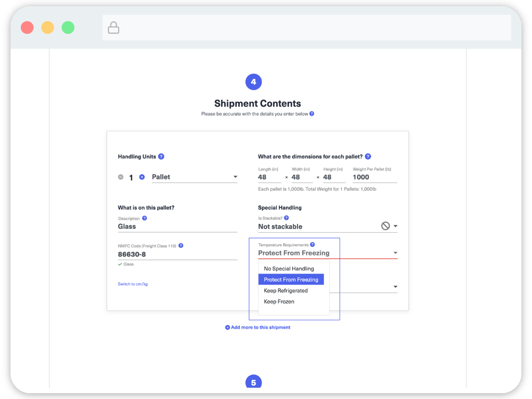Pick the Keep Frozen option
This screenshot has width=532, height=399.
pos(279,302)
